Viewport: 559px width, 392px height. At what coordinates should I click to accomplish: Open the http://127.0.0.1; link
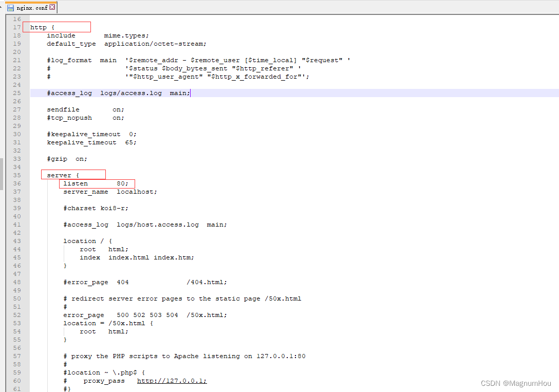click(x=172, y=381)
